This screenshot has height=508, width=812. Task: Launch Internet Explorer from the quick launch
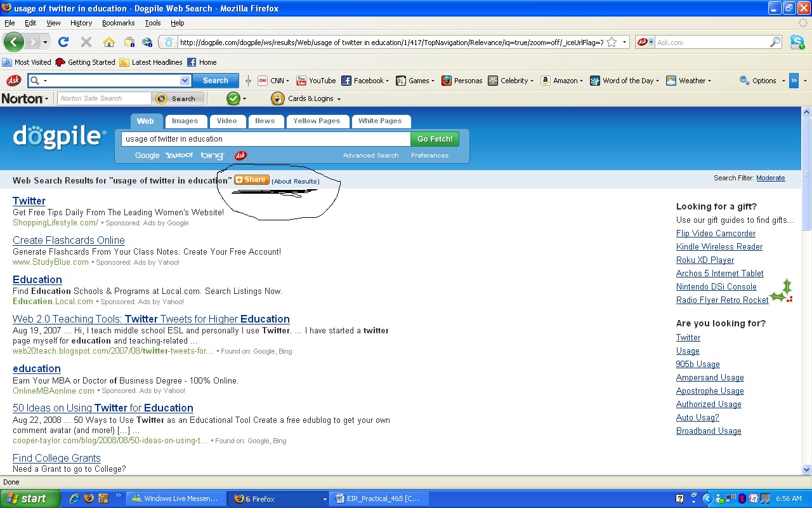(x=74, y=498)
